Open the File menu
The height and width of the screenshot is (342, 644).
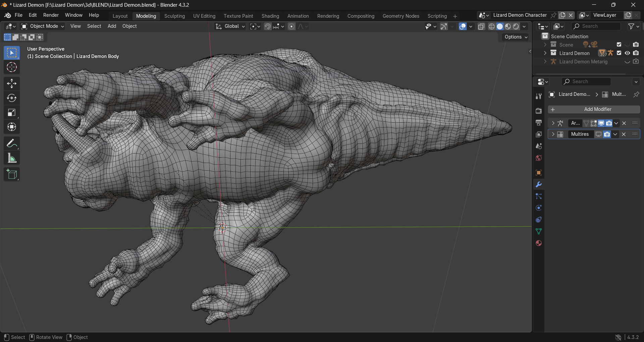pyautogui.click(x=19, y=15)
